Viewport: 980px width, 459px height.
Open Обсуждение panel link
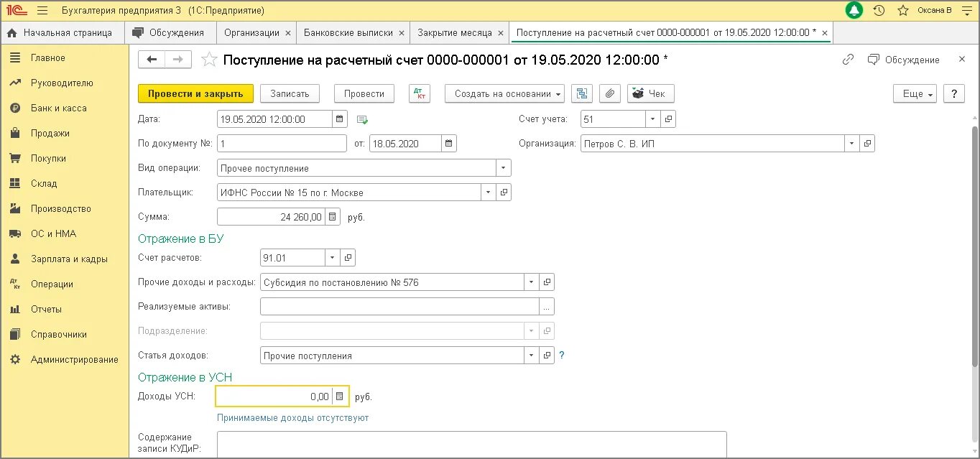(904, 60)
